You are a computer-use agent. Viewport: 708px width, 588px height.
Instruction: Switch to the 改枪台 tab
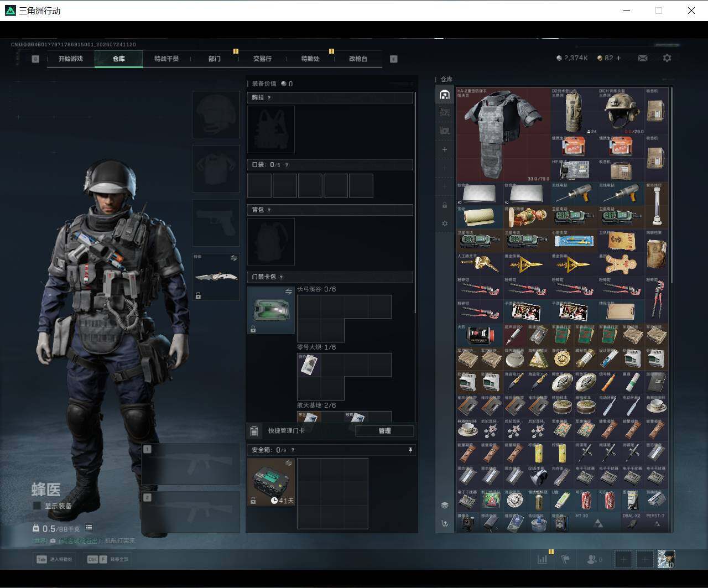click(x=358, y=59)
